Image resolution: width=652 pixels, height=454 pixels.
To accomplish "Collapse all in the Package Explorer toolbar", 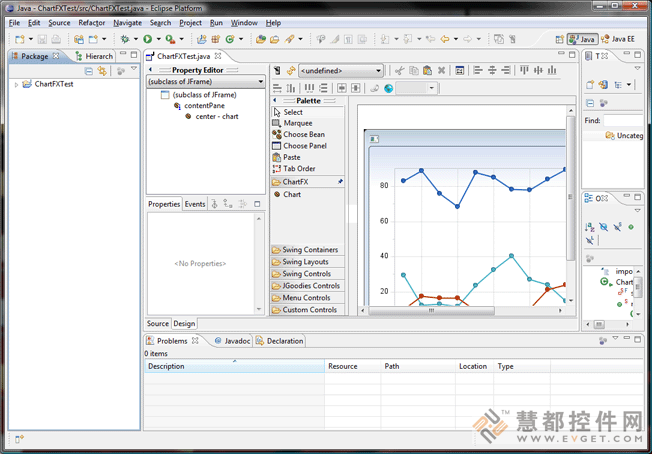I will [89, 71].
